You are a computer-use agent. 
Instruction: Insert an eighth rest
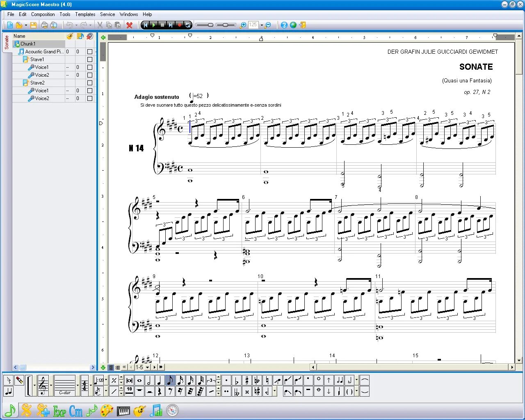point(170,391)
